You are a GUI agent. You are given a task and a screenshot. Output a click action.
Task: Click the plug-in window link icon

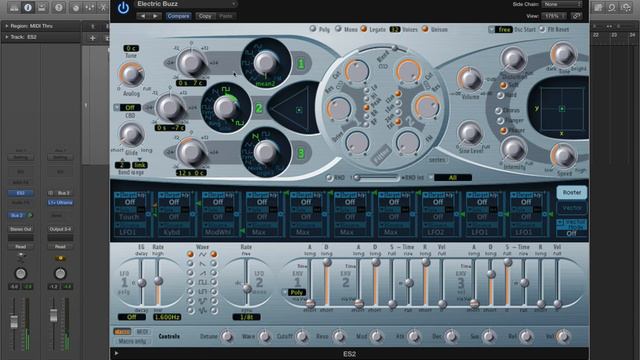tap(577, 16)
